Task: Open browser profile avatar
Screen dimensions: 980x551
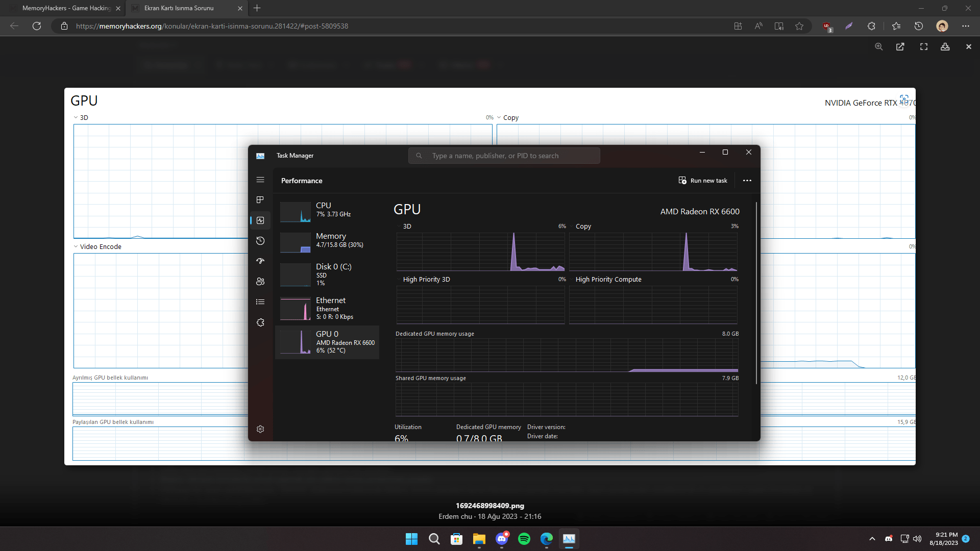Action: pos(942,26)
